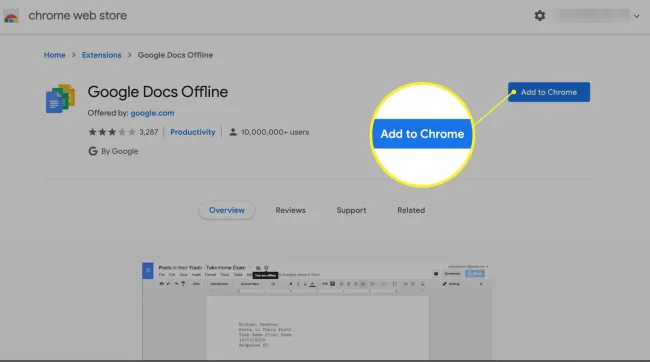Go to the Home breadcrumb link

coord(55,55)
